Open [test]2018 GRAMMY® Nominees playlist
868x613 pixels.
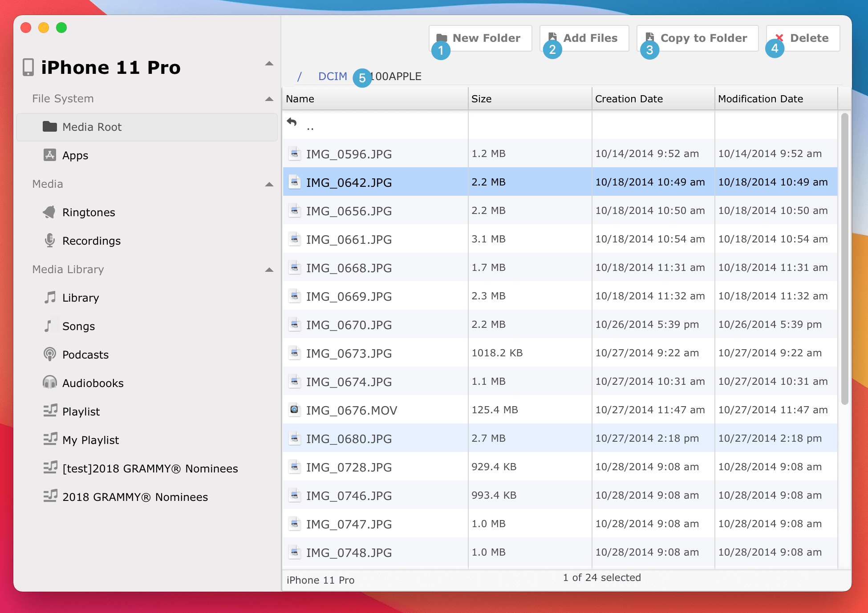[x=147, y=468]
